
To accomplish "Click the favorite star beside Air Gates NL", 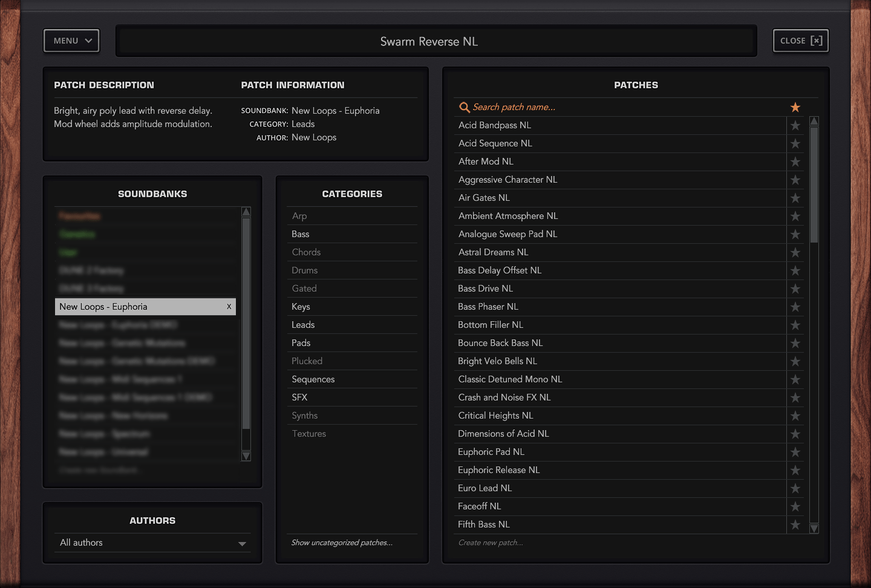I will 795,198.
